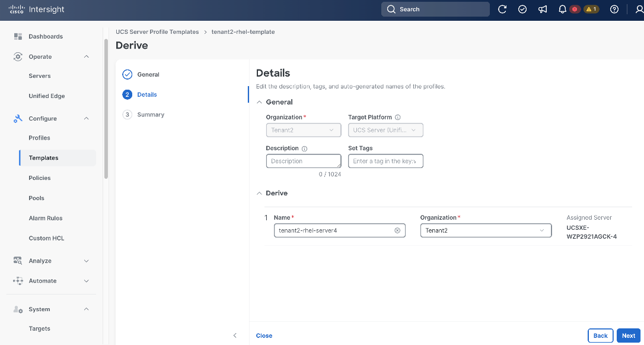Expand the Automate sidebar section
The width and height of the screenshot is (644, 345).
tap(86, 281)
